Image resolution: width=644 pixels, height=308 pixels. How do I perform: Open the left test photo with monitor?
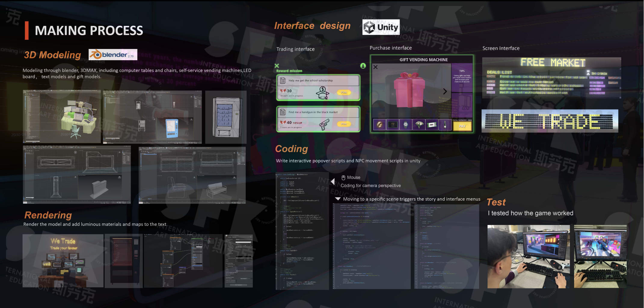[529, 257]
